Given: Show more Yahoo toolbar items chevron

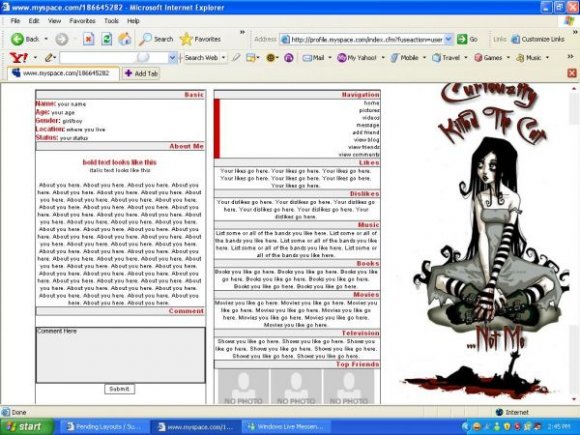Looking at the screenshot, I should 570,56.
